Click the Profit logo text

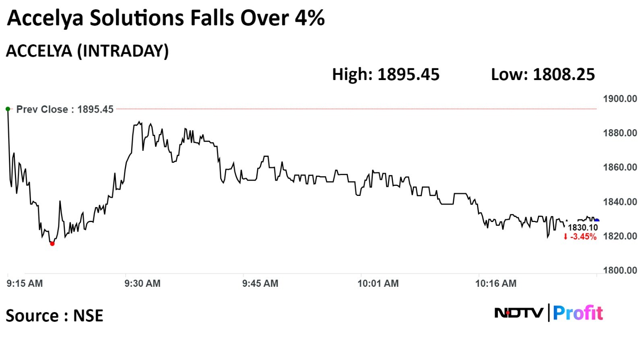(x=578, y=313)
